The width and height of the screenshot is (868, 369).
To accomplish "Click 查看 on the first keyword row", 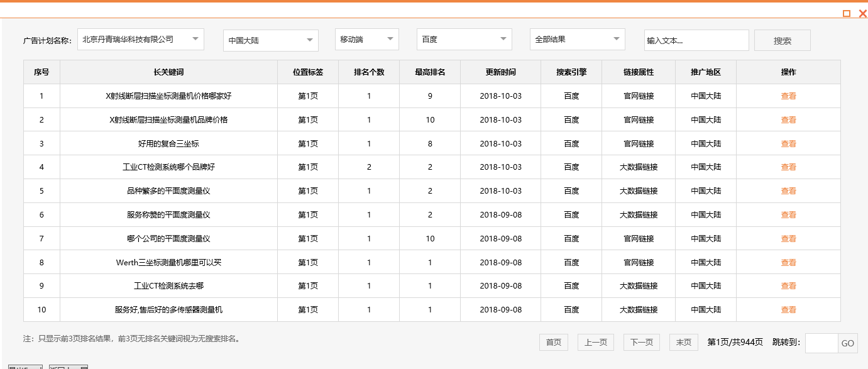I will 788,96.
